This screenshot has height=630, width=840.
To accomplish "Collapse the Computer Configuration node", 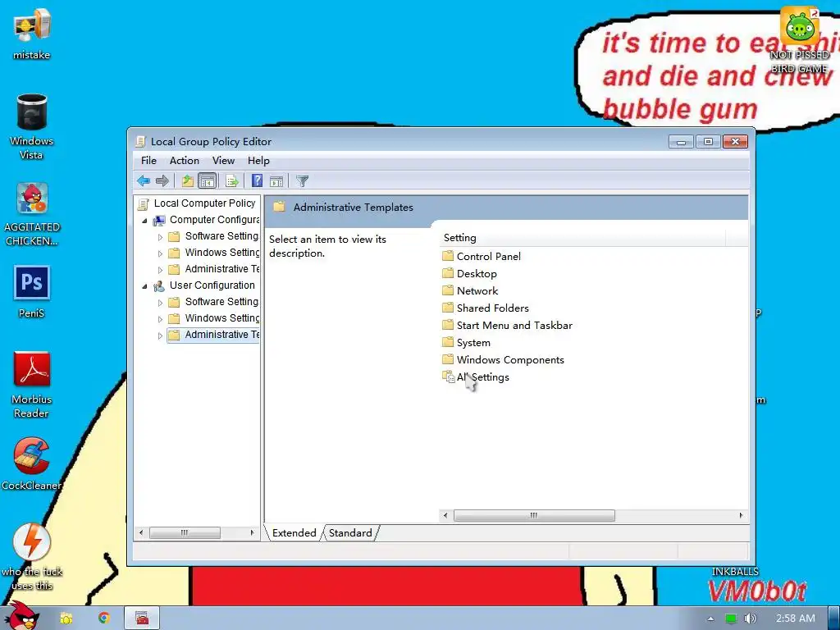I will (x=144, y=220).
